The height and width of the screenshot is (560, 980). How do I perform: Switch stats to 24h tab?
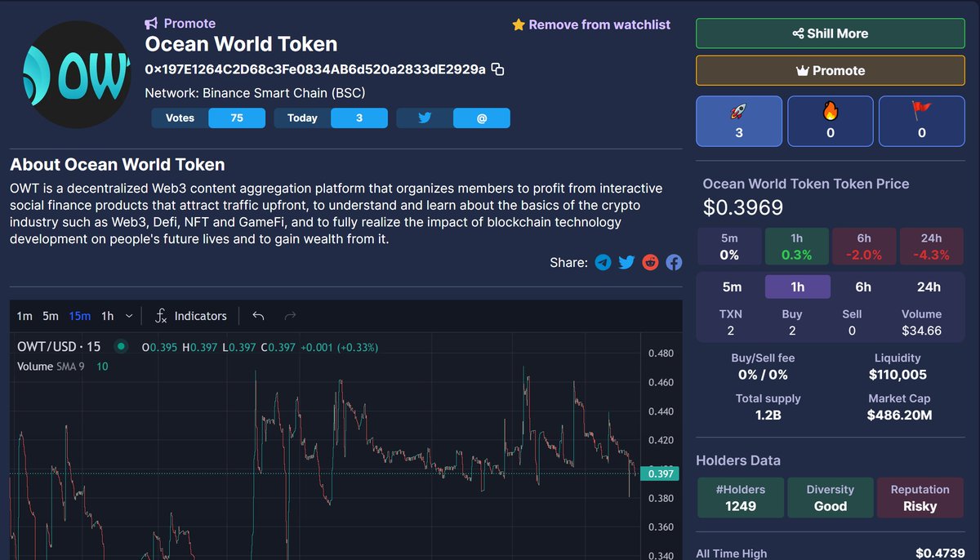coord(929,287)
